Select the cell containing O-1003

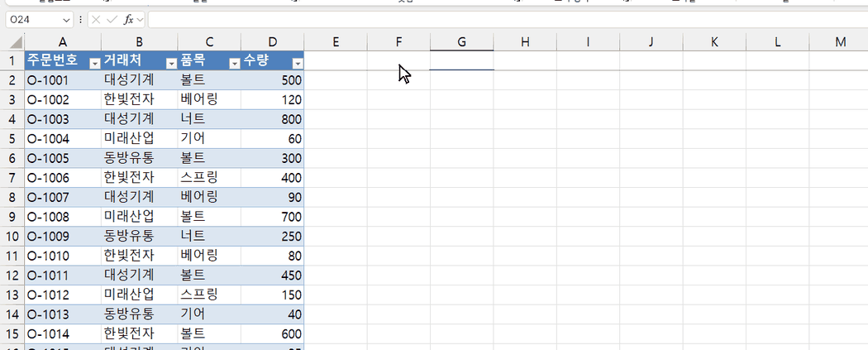[x=63, y=119]
